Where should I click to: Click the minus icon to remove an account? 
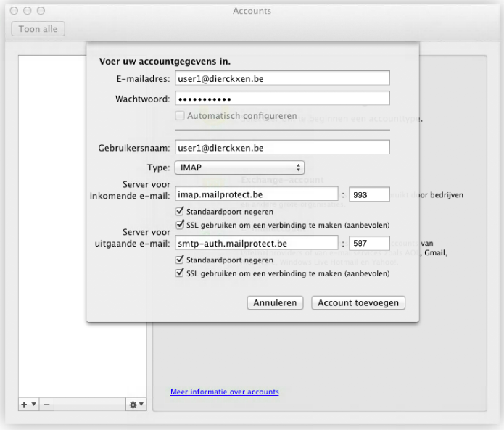(47, 404)
